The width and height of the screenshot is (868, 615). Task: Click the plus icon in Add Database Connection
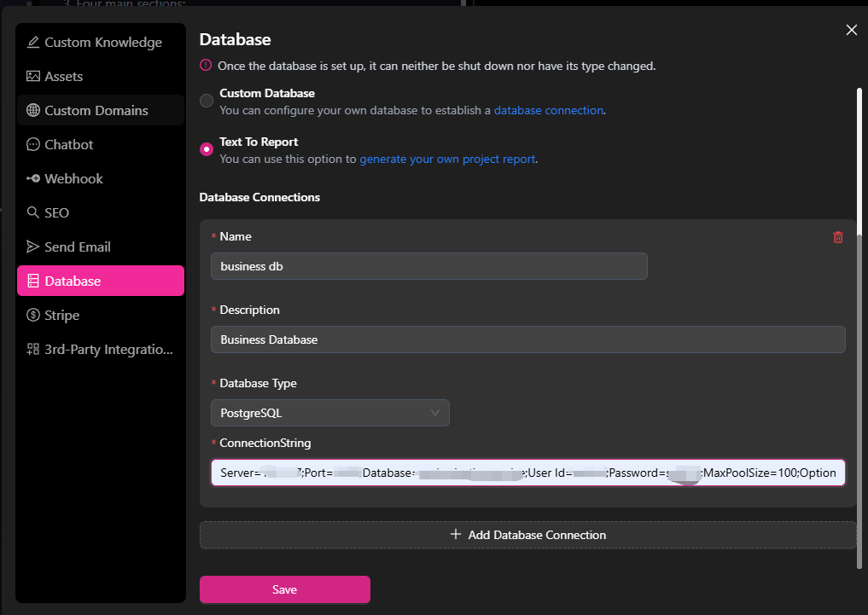pos(456,534)
